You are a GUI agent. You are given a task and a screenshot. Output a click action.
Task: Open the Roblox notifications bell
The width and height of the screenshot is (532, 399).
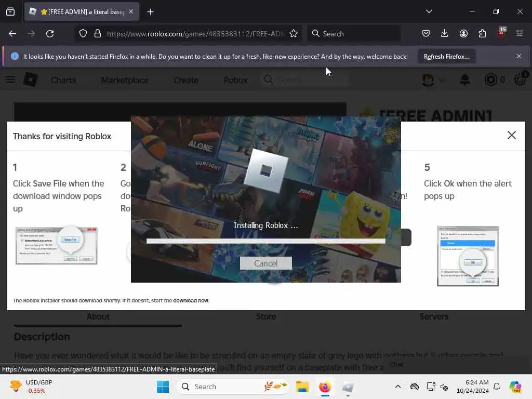465,79
